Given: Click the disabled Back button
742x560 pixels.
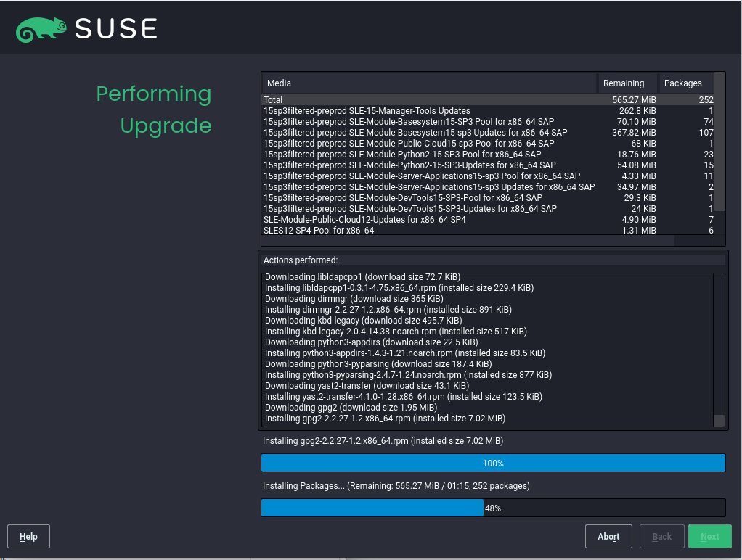Looking at the screenshot, I should click(661, 536).
